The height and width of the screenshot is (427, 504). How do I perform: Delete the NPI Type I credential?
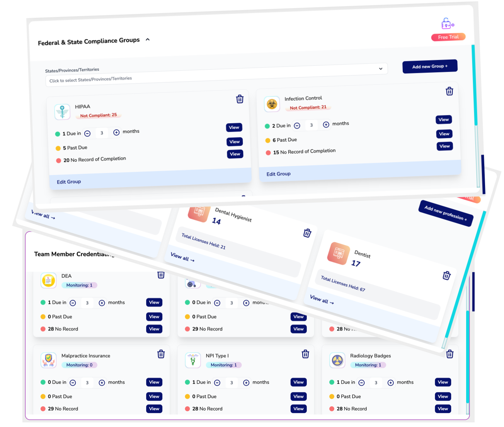click(x=305, y=354)
